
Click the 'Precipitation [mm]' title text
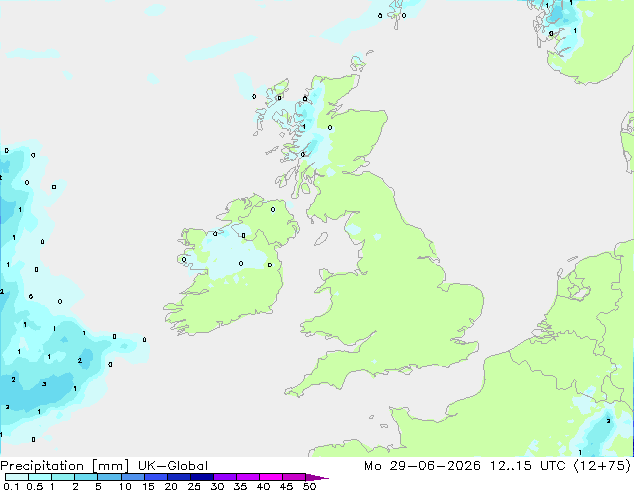65,466
